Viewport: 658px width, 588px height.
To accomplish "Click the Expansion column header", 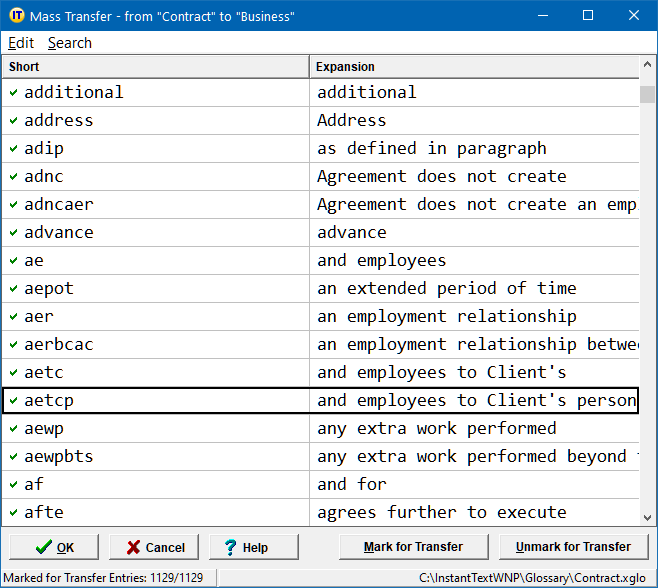I will 473,67.
